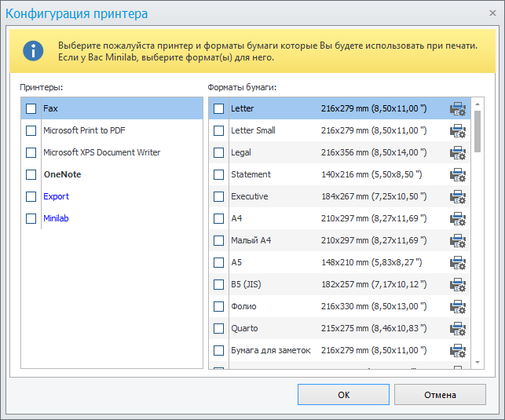Click printer icon in the Quarto row

(x=457, y=329)
